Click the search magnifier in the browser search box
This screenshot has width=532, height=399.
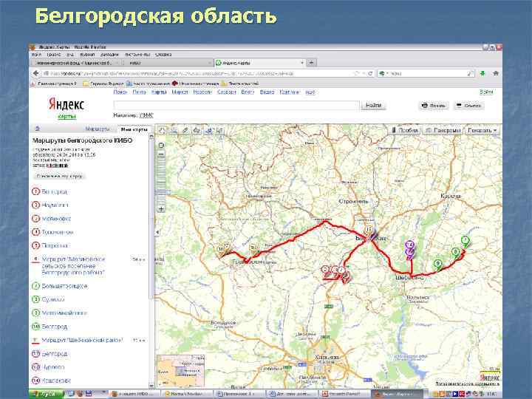[470, 73]
